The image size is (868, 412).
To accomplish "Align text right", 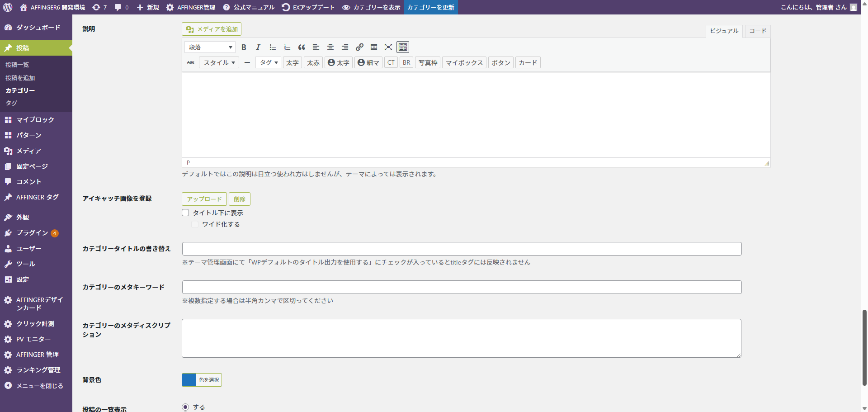I will tap(345, 47).
